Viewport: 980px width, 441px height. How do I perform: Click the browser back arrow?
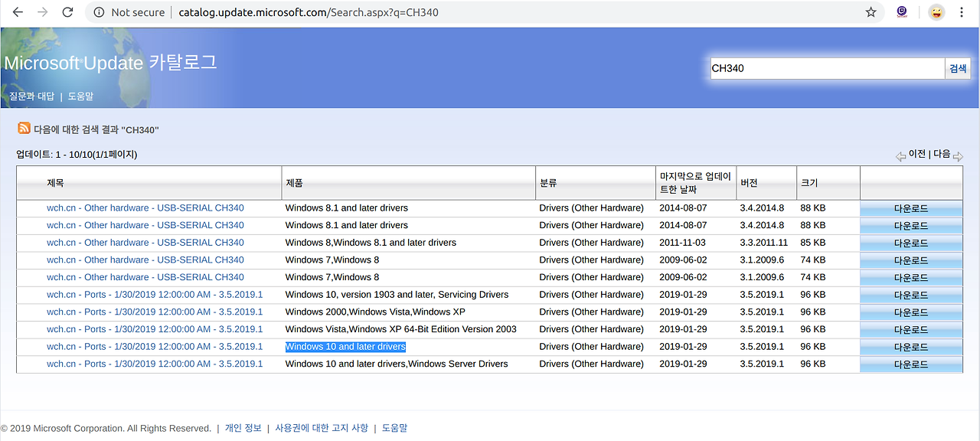coord(18,12)
